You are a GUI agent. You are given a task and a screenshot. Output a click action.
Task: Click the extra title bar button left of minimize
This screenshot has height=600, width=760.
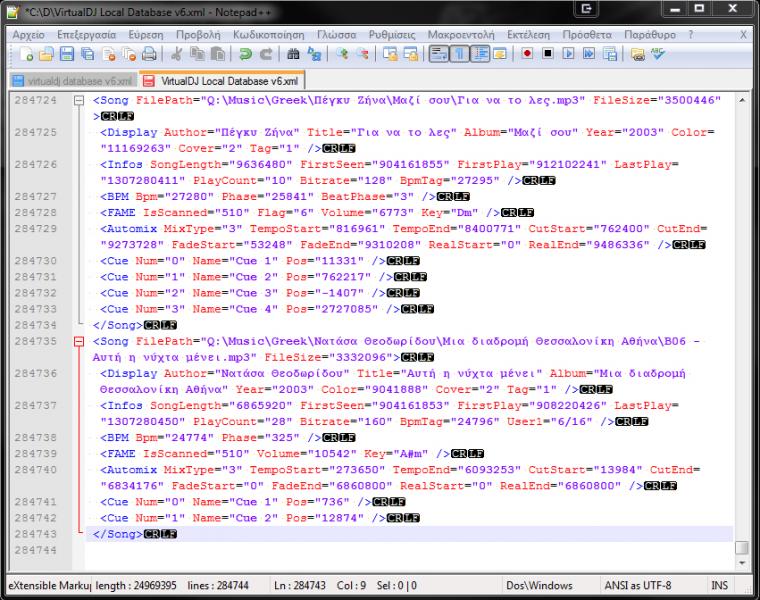pyautogui.click(x=586, y=8)
